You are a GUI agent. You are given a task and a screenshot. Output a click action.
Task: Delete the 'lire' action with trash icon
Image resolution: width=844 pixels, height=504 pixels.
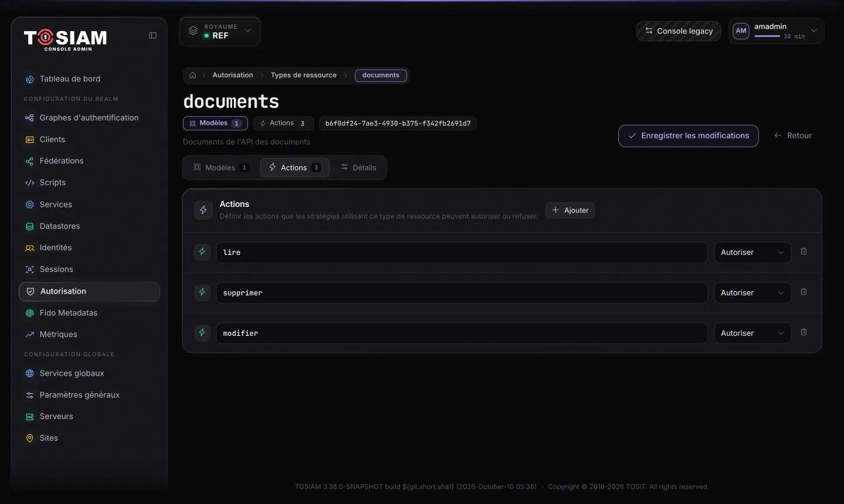(804, 251)
